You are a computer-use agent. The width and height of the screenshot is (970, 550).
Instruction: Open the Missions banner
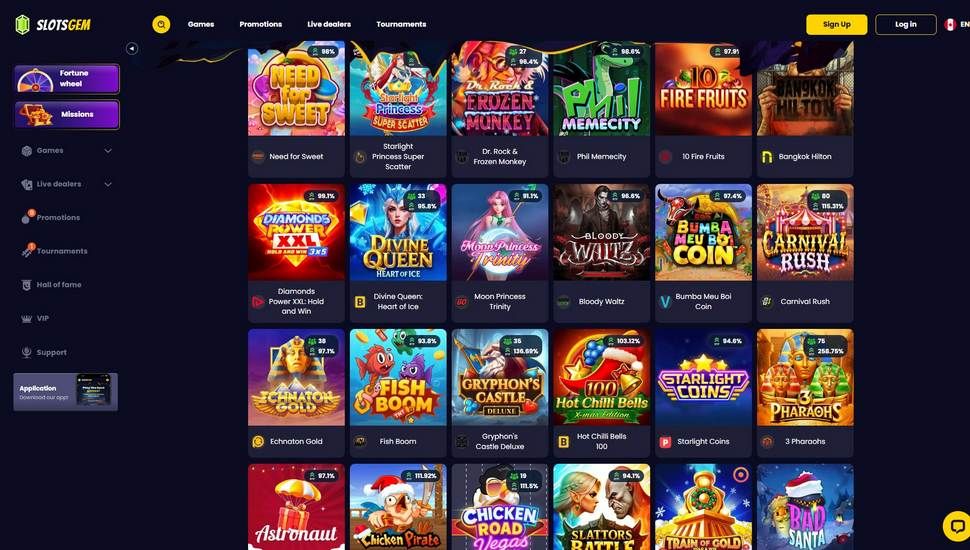pyautogui.click(x=67, y=114)
